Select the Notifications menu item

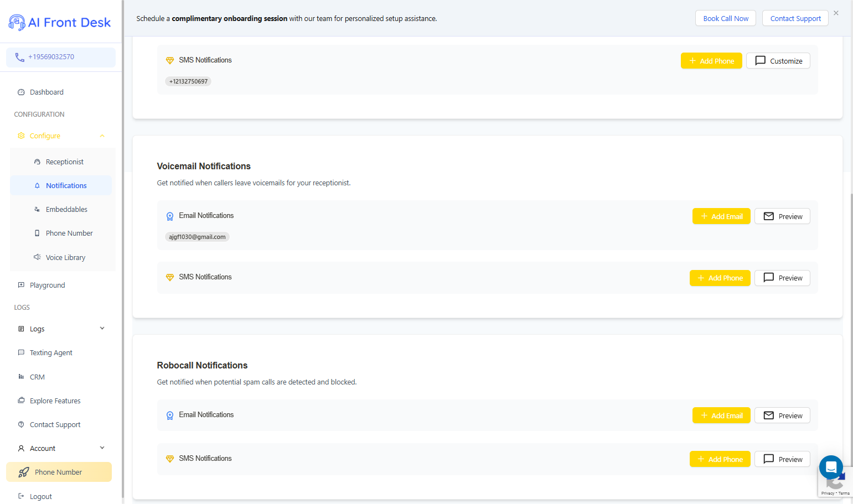(x=61, y=185)
